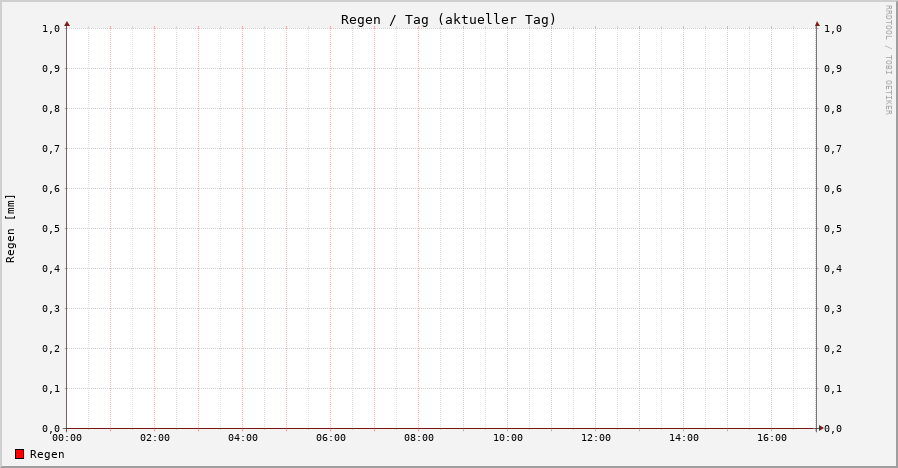Viewport: 898px width, 468px height.
Task: Click the left axis value 1,0
Action: [x=51, y=29]
